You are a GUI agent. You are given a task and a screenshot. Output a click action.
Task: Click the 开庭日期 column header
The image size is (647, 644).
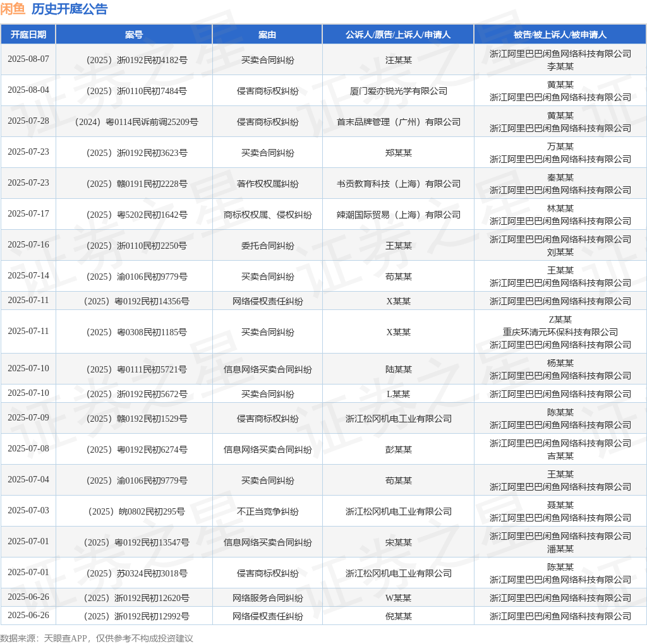tap(28, 35)
